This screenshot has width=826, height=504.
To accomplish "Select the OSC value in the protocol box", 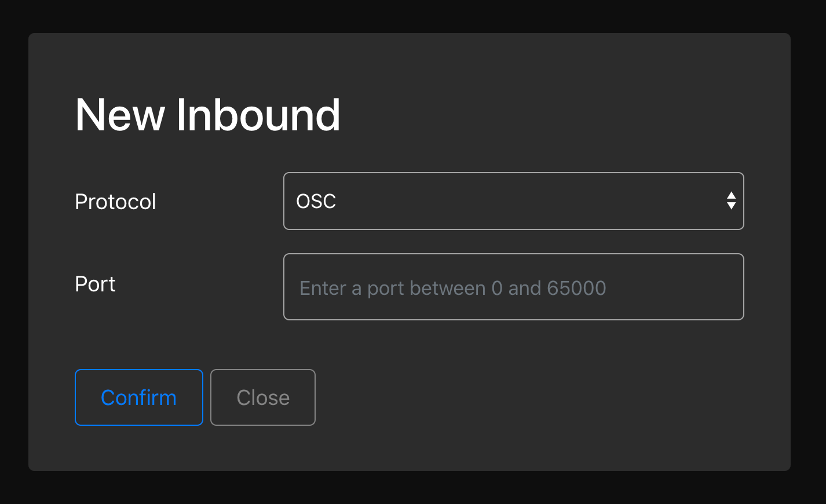I will [x=316, y=201].
